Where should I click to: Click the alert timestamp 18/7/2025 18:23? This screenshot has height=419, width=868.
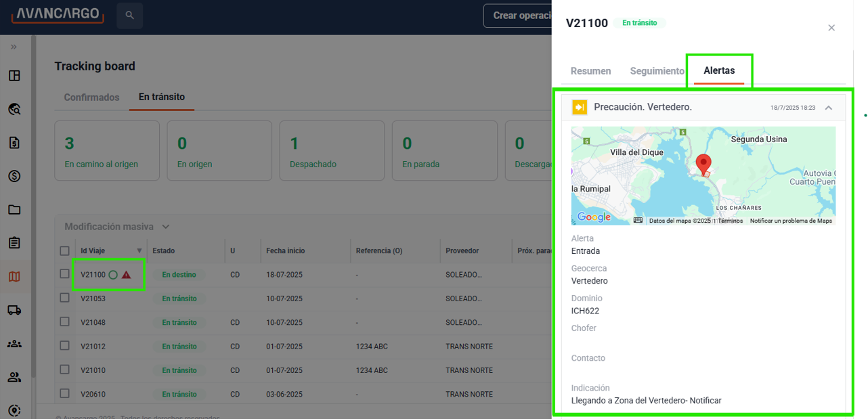click(x=793, y=108)
